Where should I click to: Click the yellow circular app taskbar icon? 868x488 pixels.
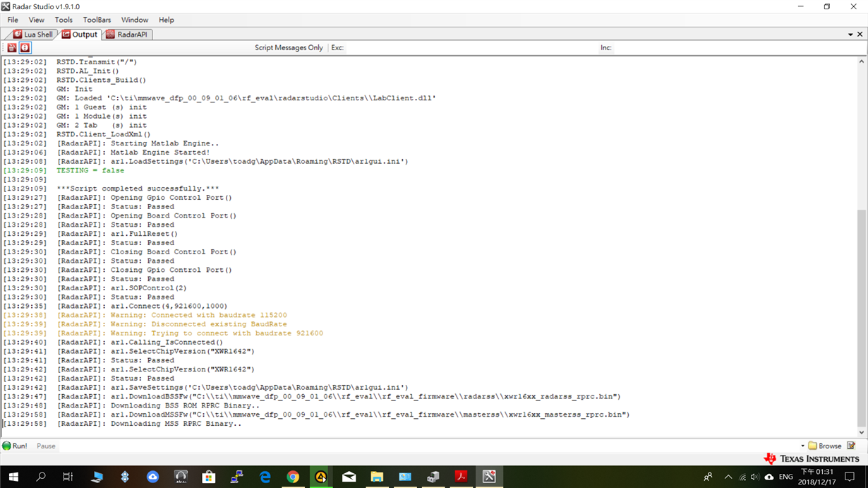point(320,477)
